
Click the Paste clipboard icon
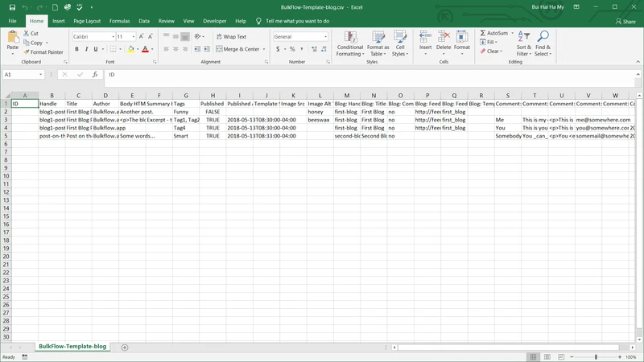point(13,38)
